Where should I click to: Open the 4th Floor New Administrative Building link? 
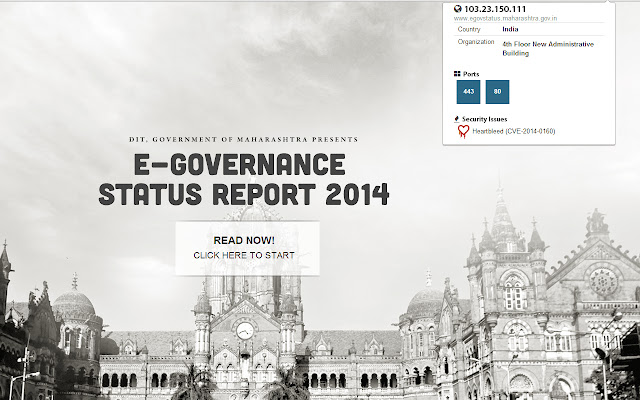548,49
